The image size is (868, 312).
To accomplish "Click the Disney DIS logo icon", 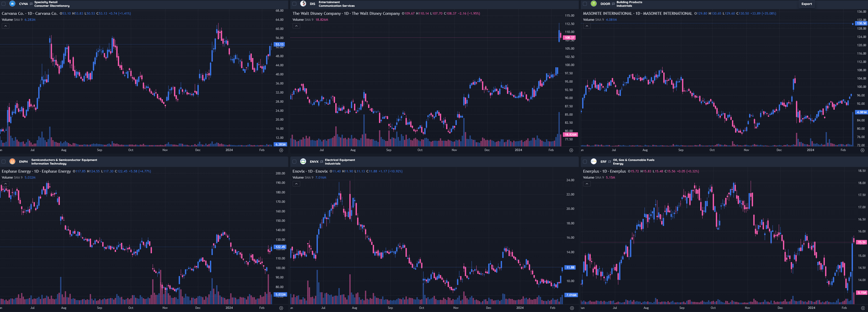I will [x=303, y=4].
